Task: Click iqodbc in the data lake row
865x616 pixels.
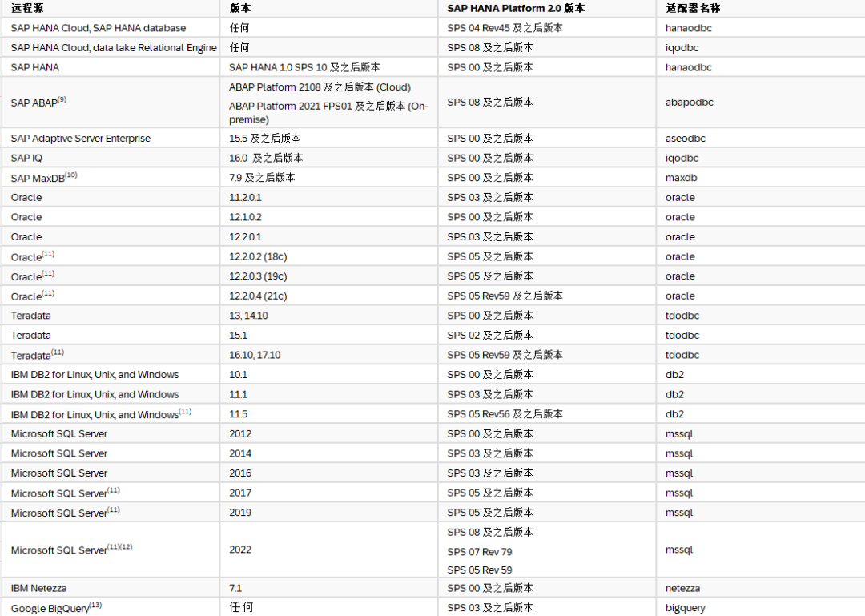Action: (x=682, y=48)
